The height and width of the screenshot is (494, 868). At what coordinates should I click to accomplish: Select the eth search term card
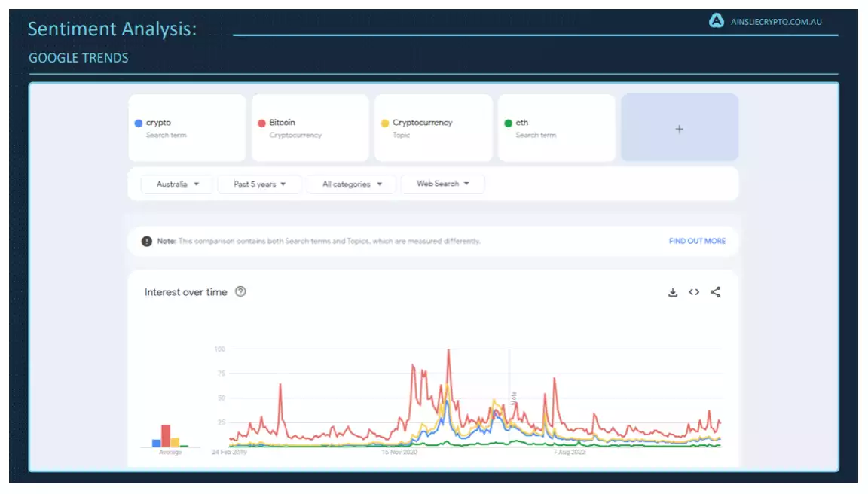coord(556,128)
